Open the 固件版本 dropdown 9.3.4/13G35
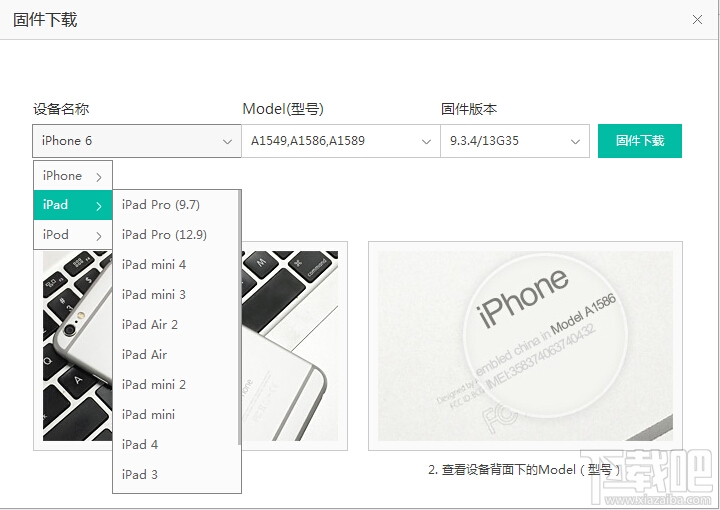720x510 pixels. [515, 141]
